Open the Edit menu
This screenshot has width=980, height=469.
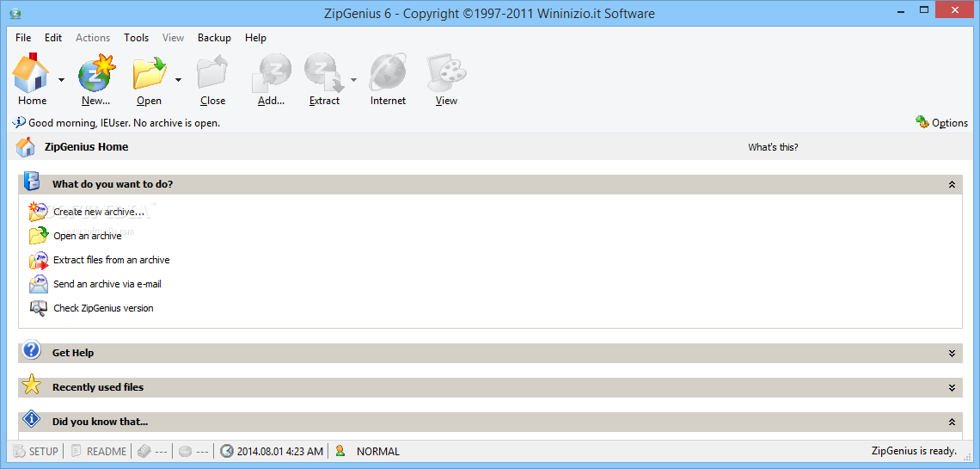[53, 38]
